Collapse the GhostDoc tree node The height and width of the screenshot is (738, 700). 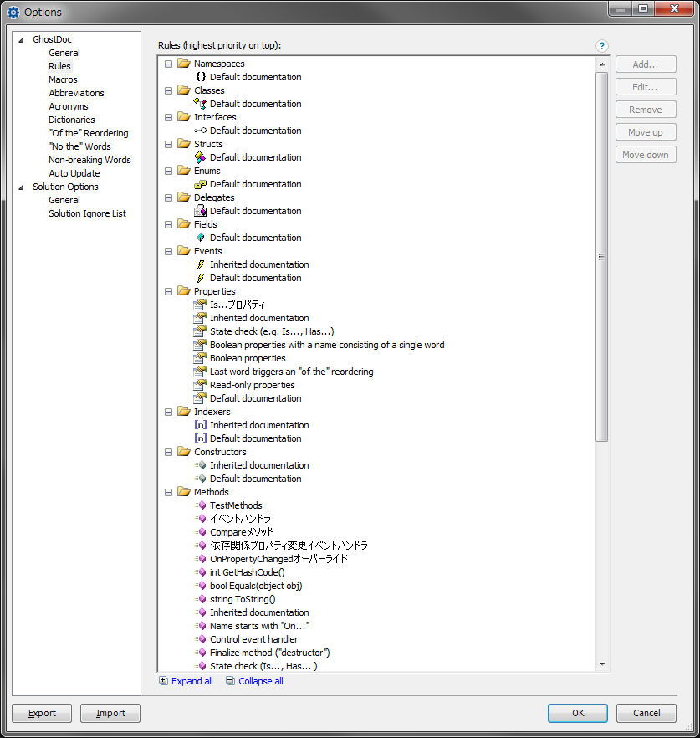(21, 40)
